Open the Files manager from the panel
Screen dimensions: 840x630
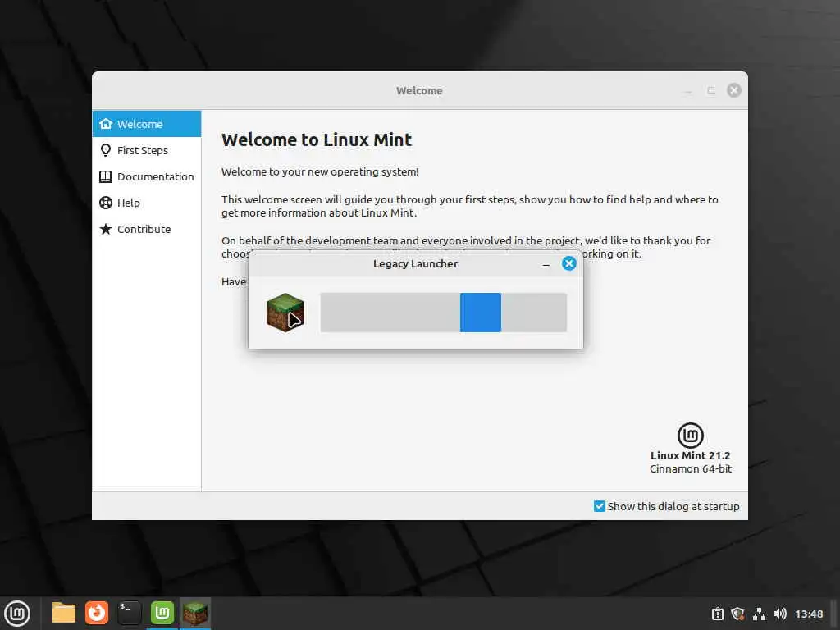[64, 613]
